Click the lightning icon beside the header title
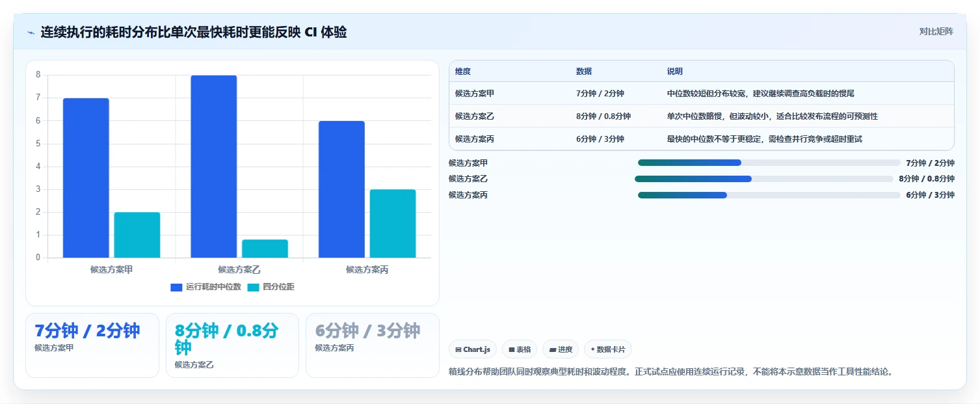 [x=31, y=32]
